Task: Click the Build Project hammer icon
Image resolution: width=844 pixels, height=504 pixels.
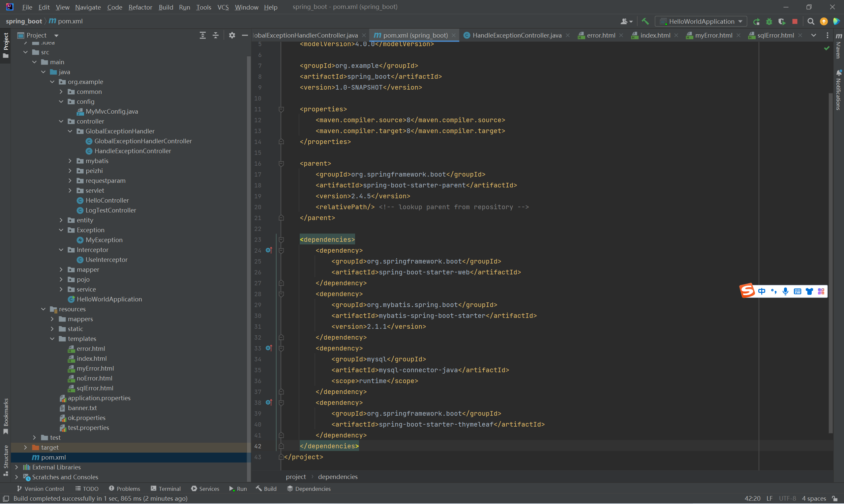Action: pyautogui.click(x=645, y=21)
